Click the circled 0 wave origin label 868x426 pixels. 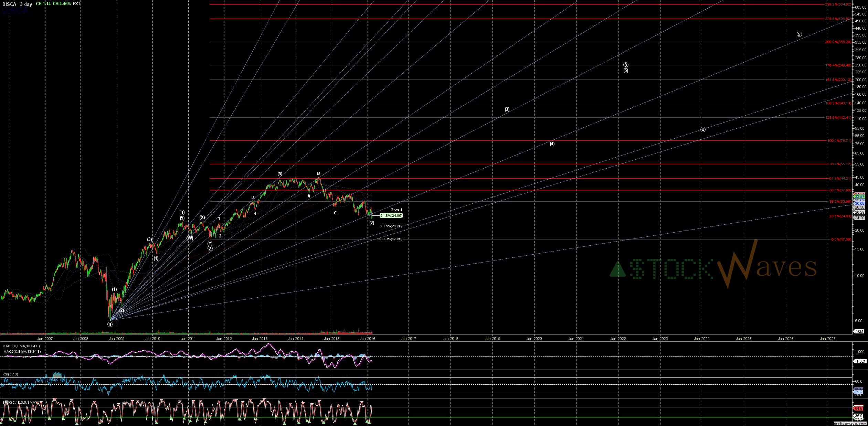(110, 324)
